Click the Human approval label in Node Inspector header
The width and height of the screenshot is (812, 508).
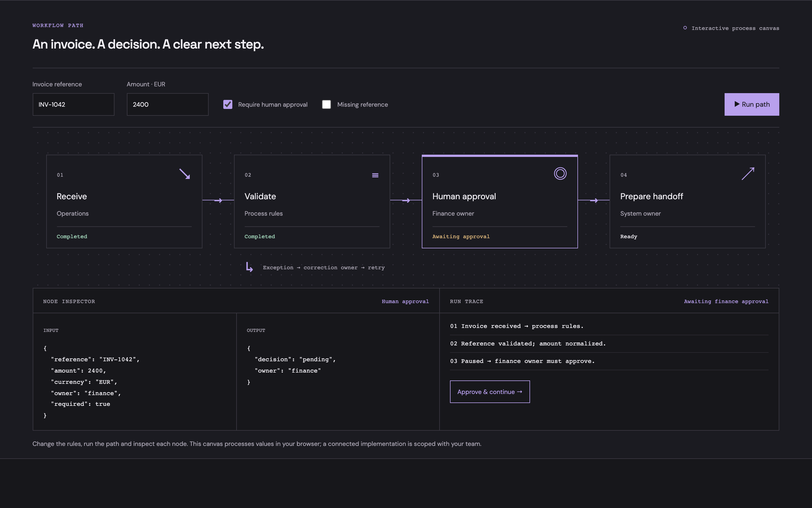(405, 301)
